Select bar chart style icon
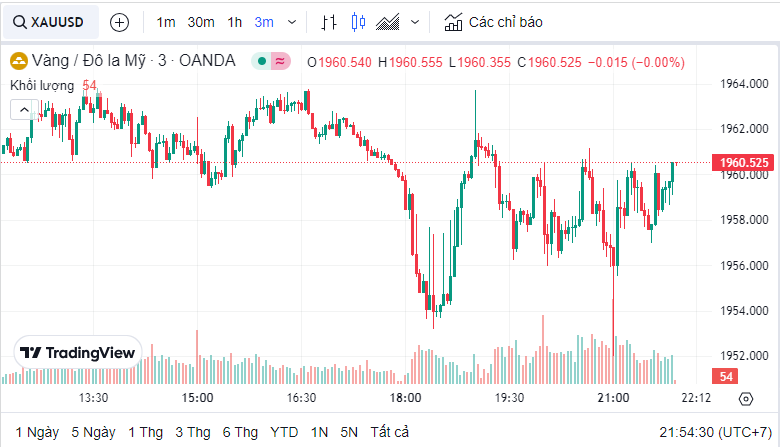Screen dimensions: 780x447 (x=330, y=21)
